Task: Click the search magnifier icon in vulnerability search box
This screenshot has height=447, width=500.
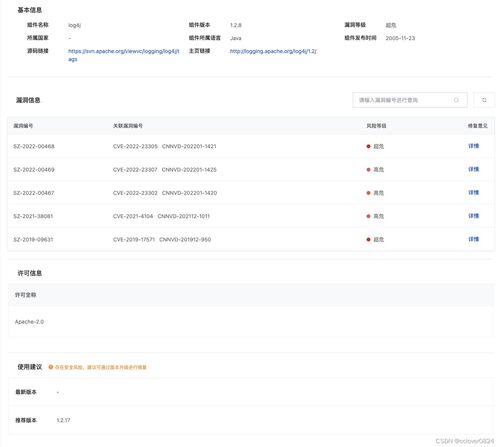Action: [456, 100]
